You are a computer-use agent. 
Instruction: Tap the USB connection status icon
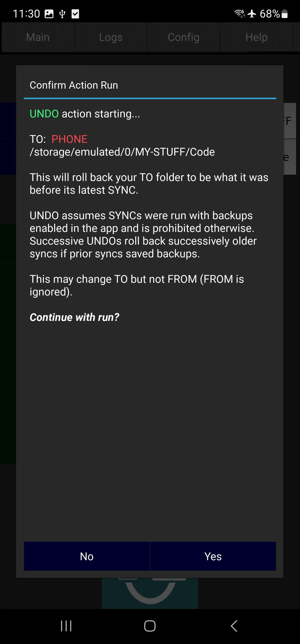click(62, 14)
